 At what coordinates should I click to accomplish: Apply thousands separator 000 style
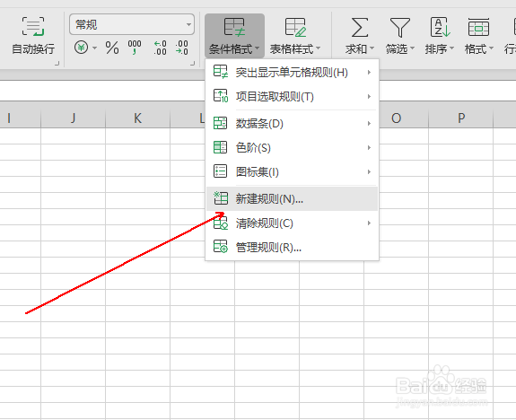pos(135,48)
